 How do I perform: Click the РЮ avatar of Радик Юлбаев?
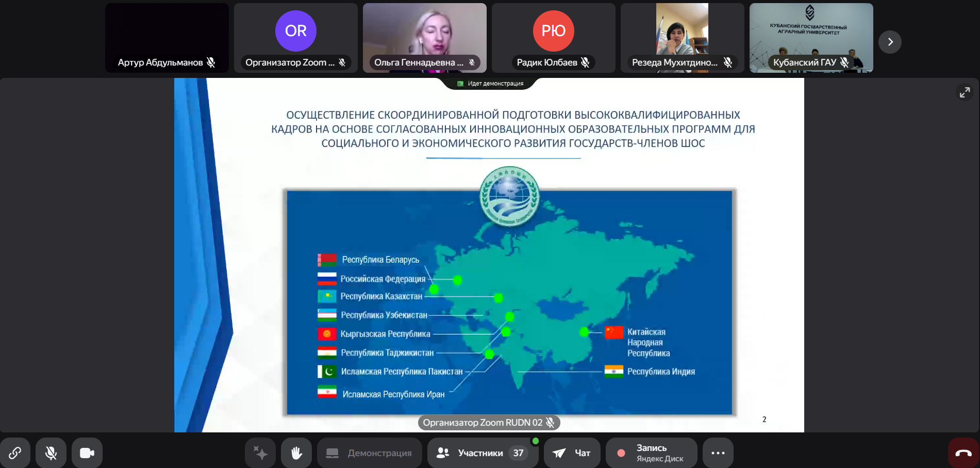coord(553,31)
